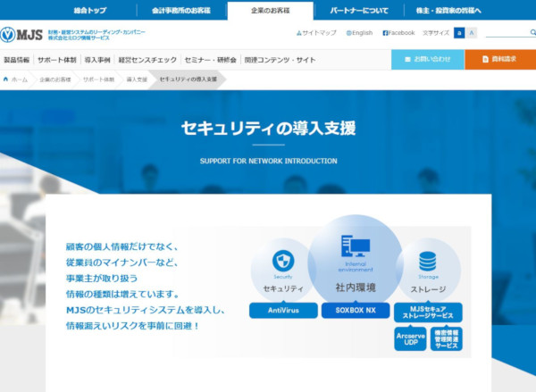Click the セキュリティ circle label
Image resolution: width=536 pixels, height=392 pixels.
tap(283, 288)
